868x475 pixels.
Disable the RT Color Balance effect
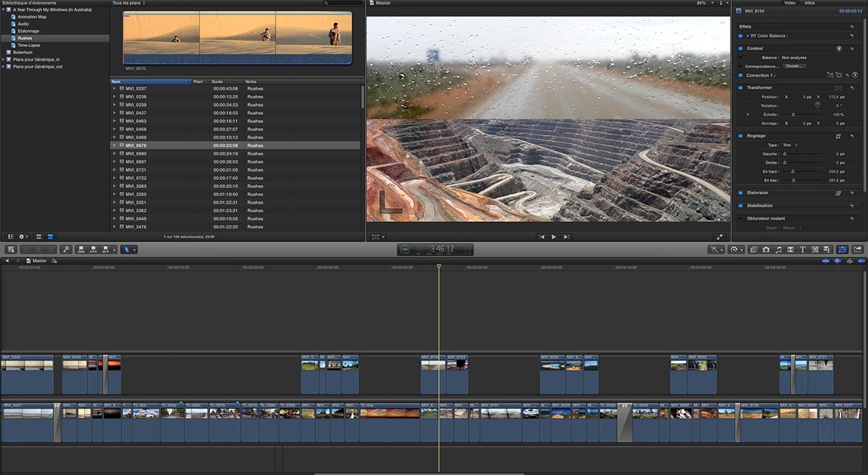coord(741,35)
